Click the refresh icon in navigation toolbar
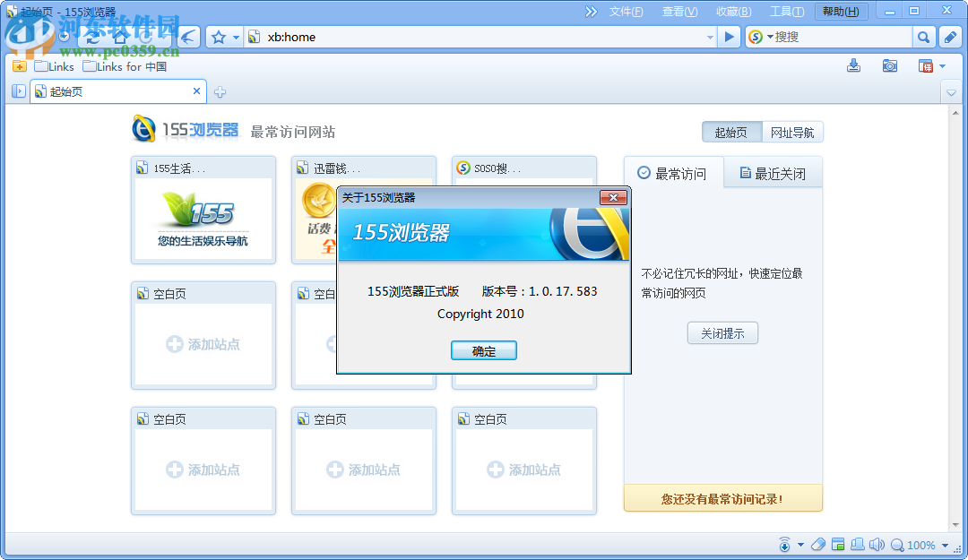This screenshot has width=968, height=560. click(94, 37)
